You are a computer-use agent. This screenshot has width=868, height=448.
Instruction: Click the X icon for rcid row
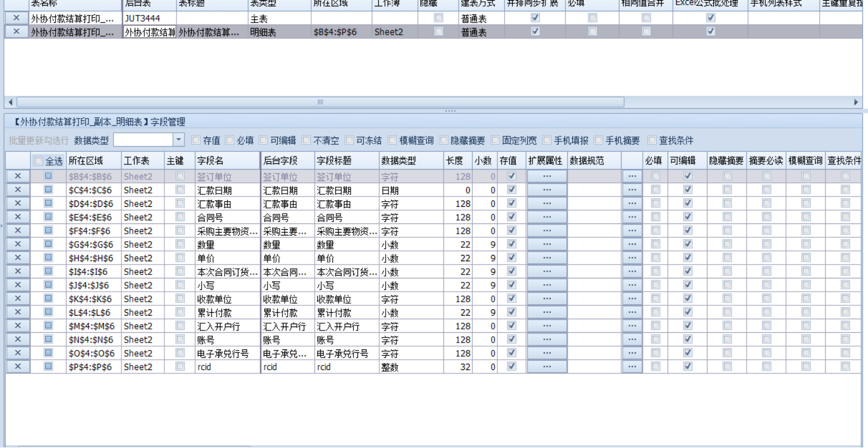coord(18,367)
